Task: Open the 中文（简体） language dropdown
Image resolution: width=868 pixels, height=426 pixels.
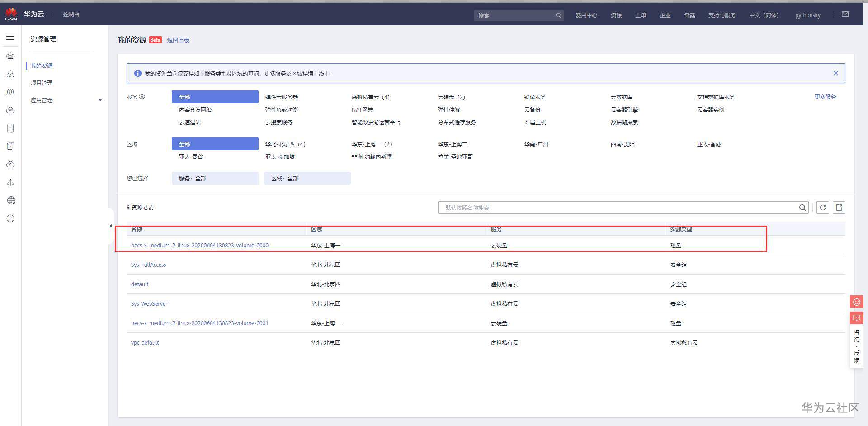Action: pyautogui.click(x=764, y=15)
